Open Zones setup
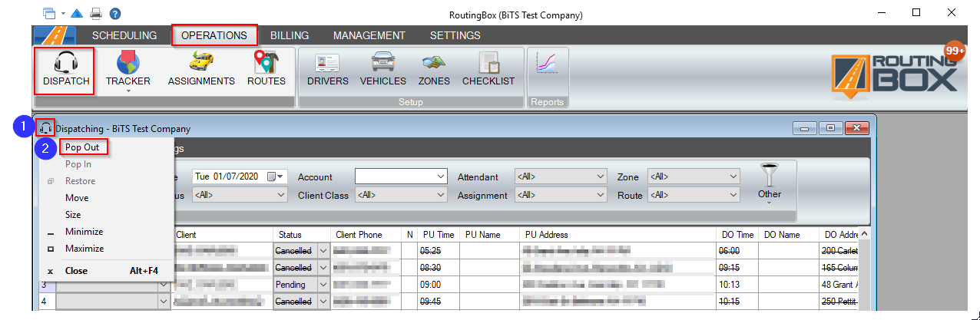This screenshot has height=320, width=980. click(x=434, y=71)
